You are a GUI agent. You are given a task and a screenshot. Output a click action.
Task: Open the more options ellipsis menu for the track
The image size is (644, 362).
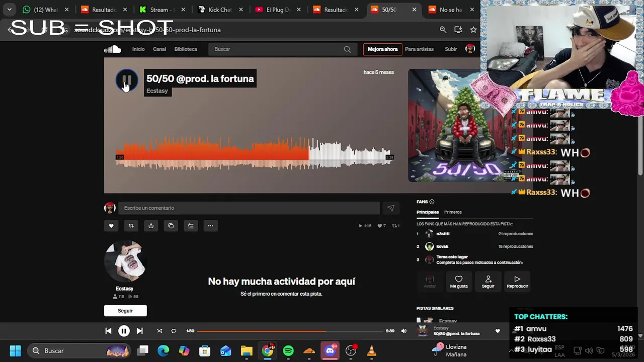(211, 226)
